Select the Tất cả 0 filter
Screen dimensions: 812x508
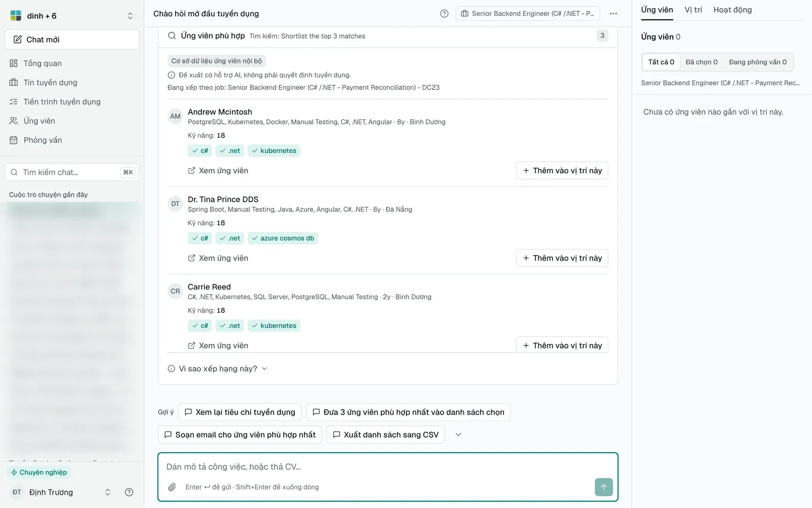(x=661, y=62)
